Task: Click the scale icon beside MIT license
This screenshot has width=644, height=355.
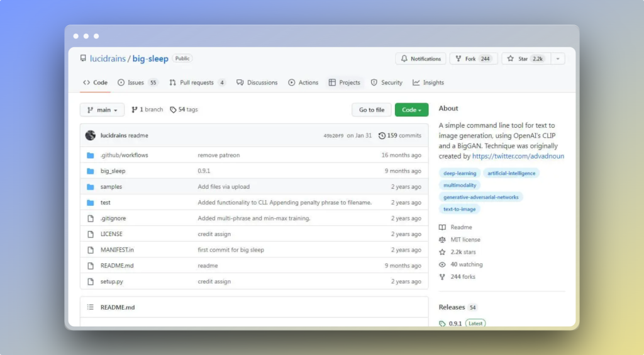Action: pyautogui.click(x=443, y=240)
